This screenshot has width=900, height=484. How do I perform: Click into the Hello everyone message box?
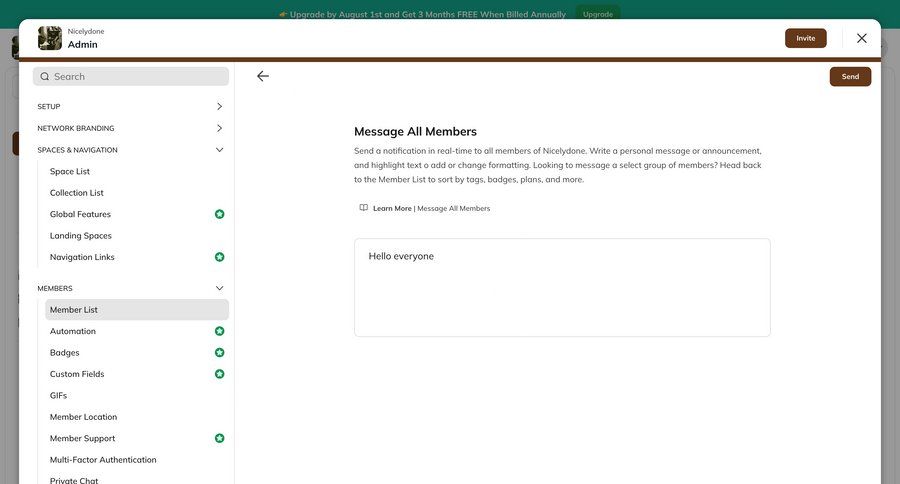pos(562,288)
